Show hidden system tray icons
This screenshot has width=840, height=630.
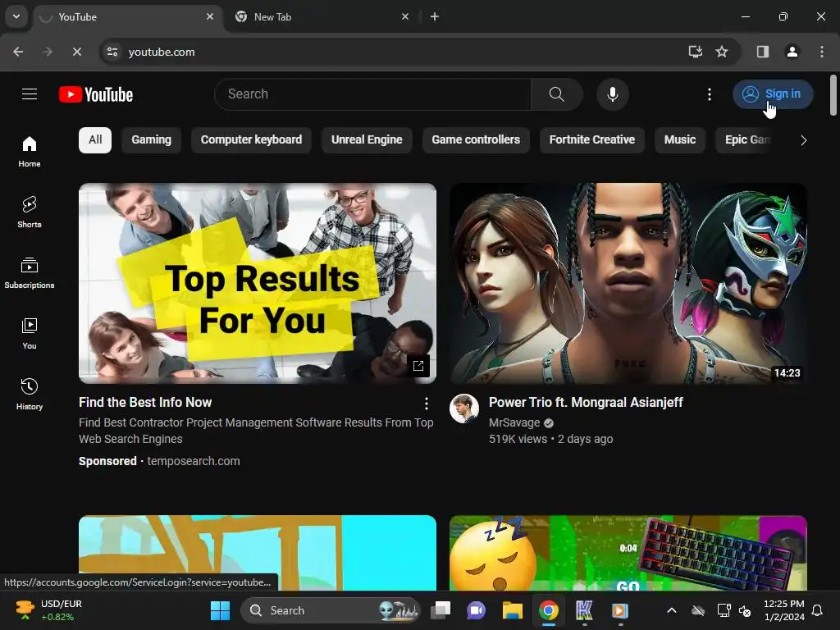point(671,610)
